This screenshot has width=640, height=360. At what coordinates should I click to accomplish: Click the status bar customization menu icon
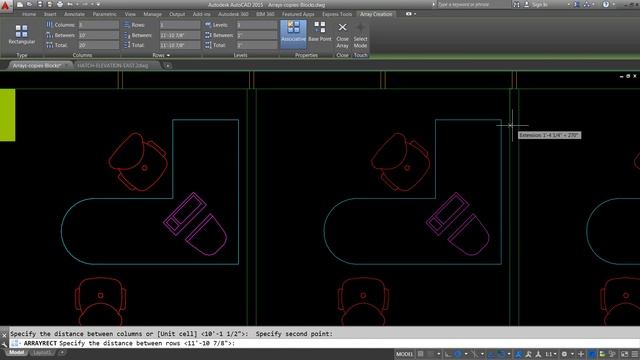coord(635,354)
